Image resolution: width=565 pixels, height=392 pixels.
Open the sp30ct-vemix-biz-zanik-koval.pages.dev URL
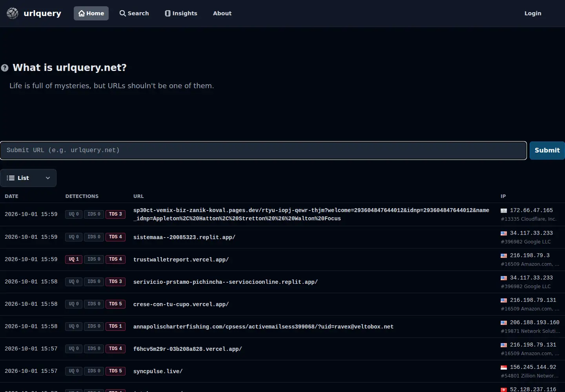point(311,214)
